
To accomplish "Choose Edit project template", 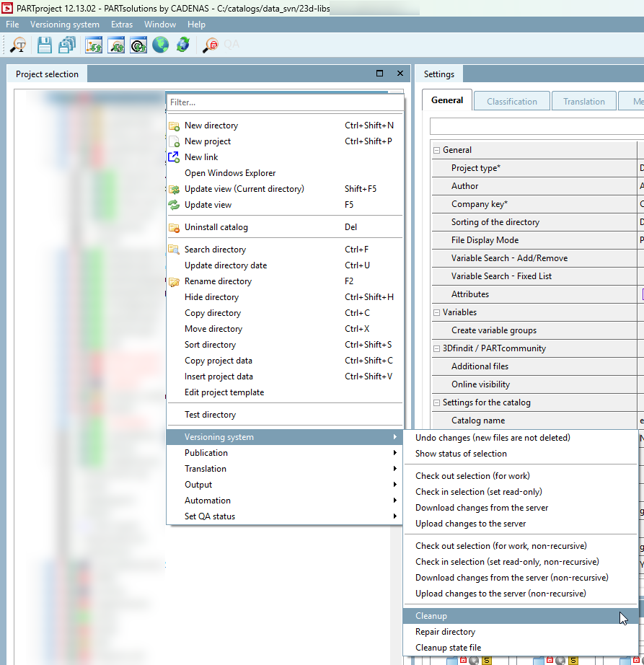I will coord(285,392).
